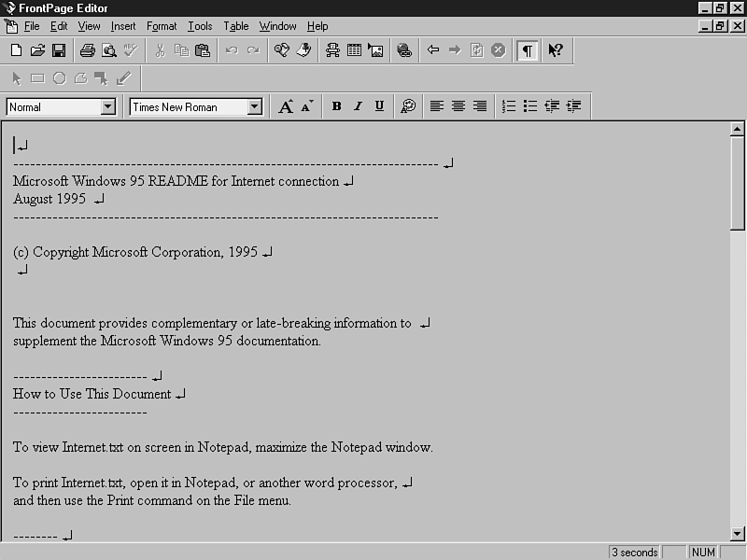Click the Open file folder icon
The image size is (747, 560).
point(37,50)
